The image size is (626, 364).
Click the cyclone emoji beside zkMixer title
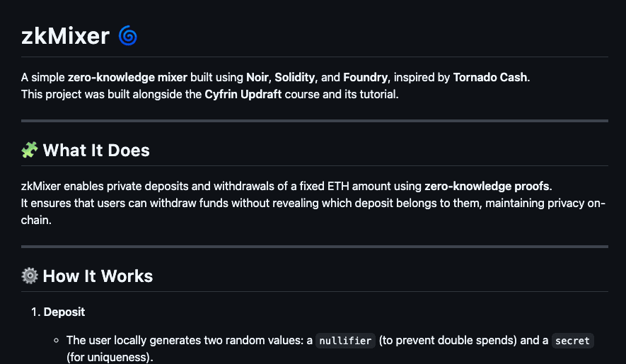(x=127, y=35)
